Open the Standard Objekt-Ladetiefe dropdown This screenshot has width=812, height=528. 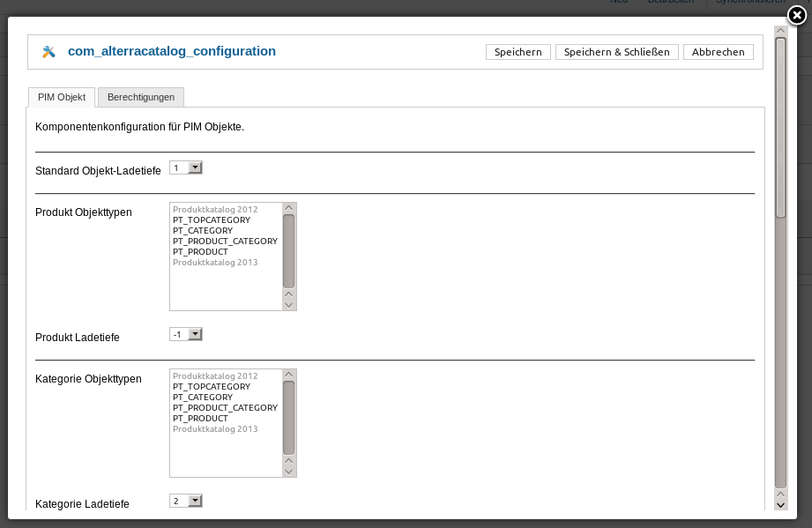[186, 167]
